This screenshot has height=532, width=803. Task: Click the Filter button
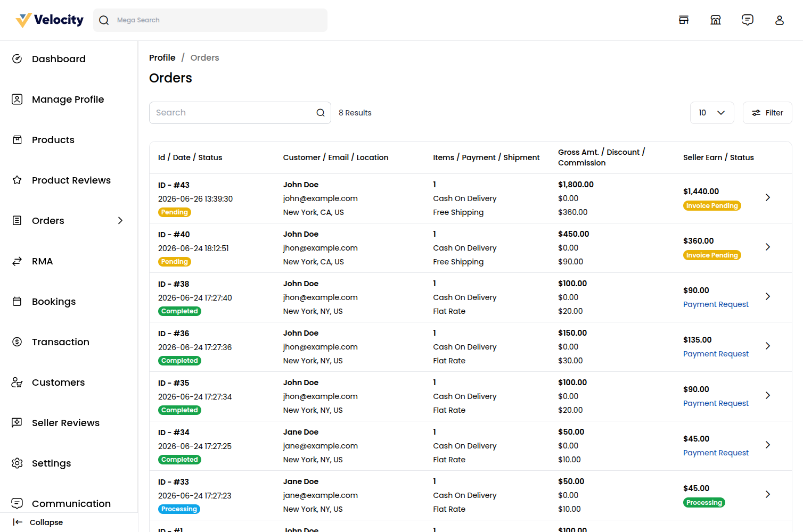pos(767,113)
